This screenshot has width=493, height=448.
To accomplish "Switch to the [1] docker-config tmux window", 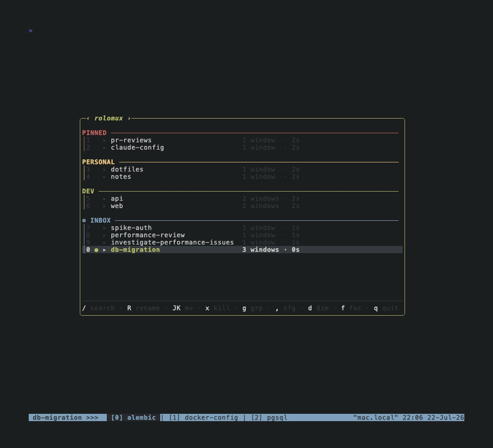I will 203,418.
